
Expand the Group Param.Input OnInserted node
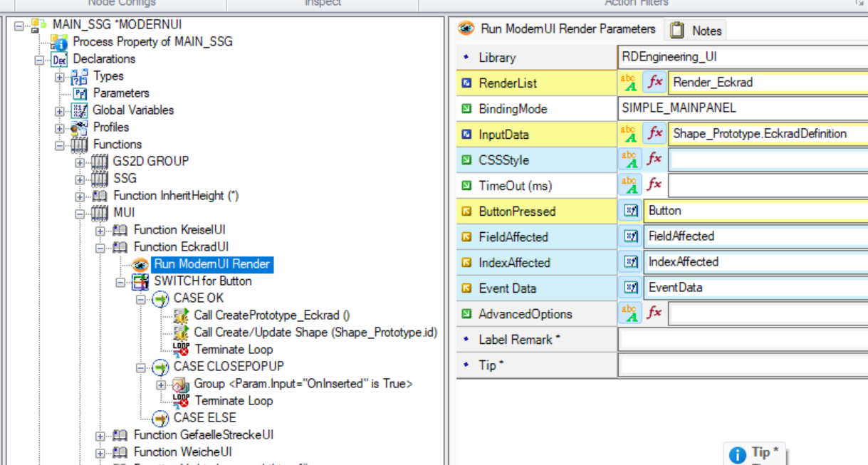tap(161, 384)
